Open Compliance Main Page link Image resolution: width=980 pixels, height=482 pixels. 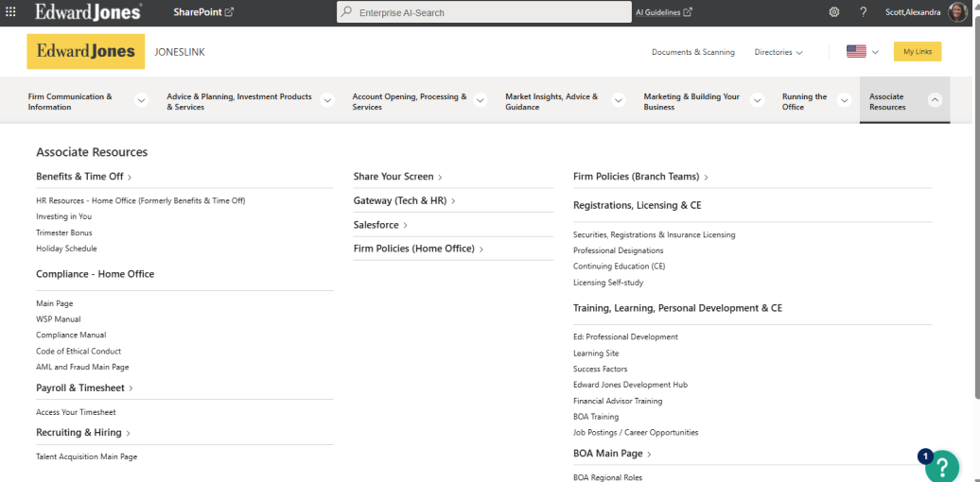(x=54, y=303)
